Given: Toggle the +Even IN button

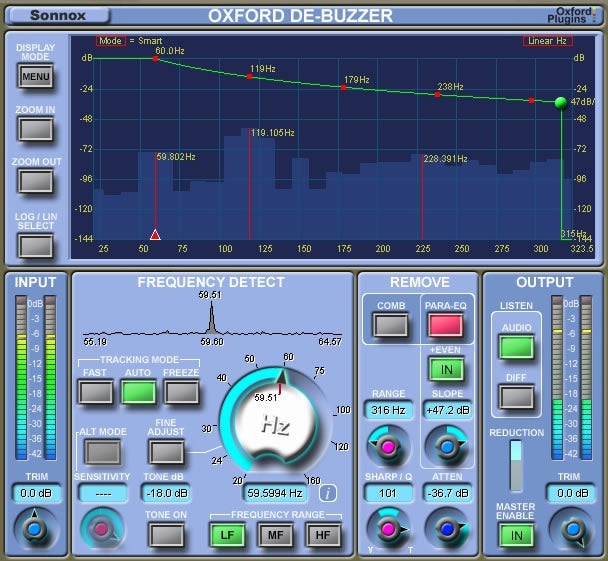Looking at the screenshot, I should [445, 370].
